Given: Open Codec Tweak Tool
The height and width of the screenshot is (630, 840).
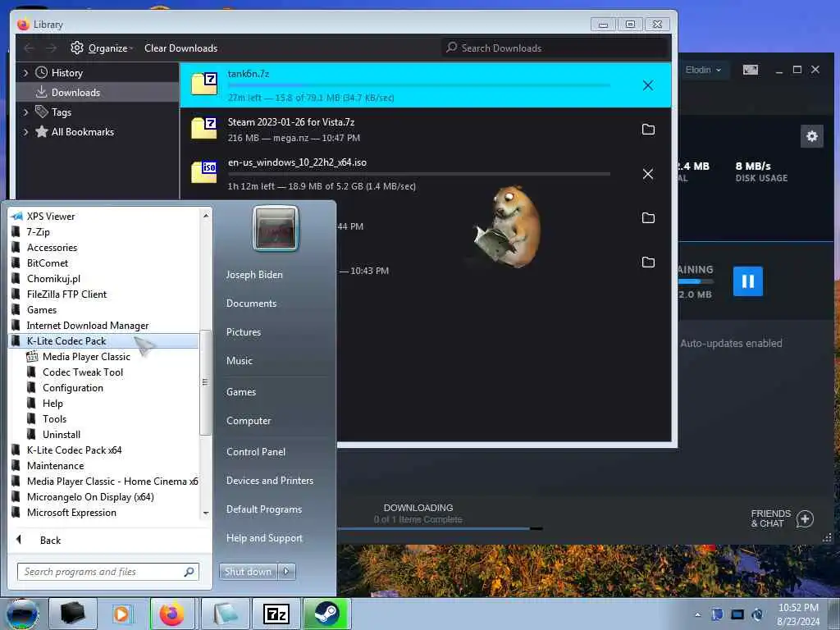Looking at the screenshot, I should pyautogui.click(x=83, y=372).
